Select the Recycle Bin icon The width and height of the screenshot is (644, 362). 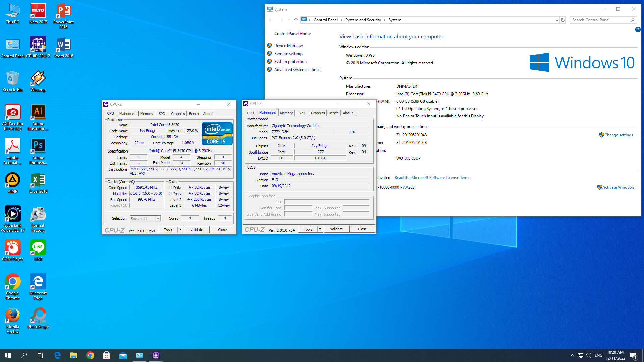(13, 82)
